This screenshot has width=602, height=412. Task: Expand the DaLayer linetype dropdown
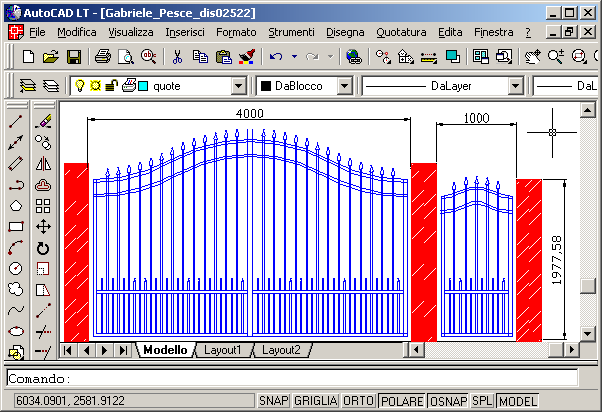click(x=516, y=86)
